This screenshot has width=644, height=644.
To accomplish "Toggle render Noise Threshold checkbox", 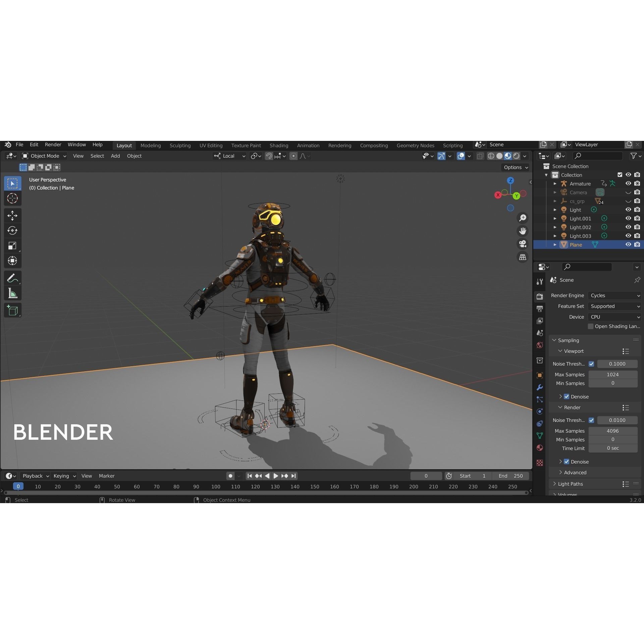I will coord(591,420).
